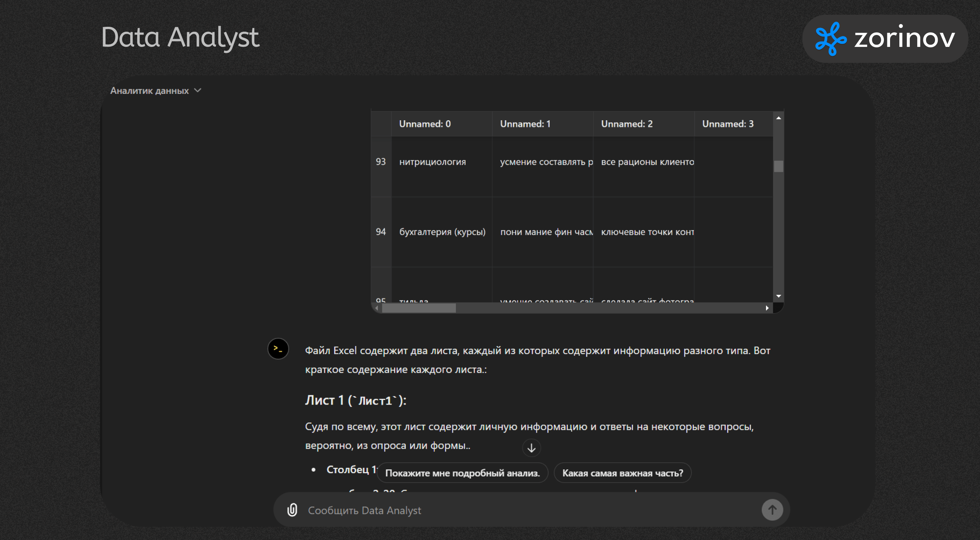Viewport: 980px width, 540px height.
Task: Click the table scroll left arrow
Action: click(377, 308)
